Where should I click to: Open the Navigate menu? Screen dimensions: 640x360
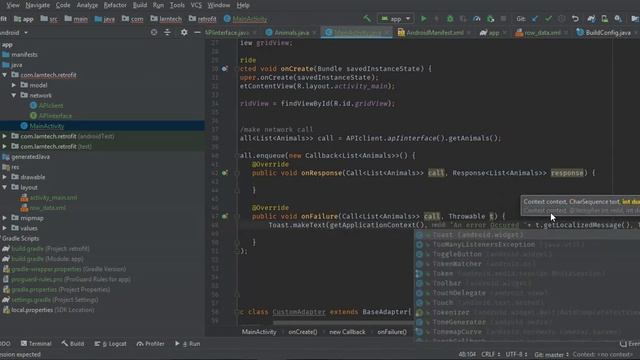[38, 5]
